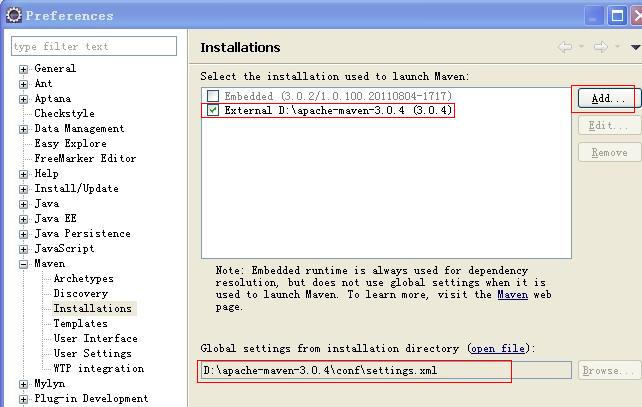The height and width of the screenshot is (407, 642).
Task: Select the Java EE tree label
Action: [x=55, y=218]
